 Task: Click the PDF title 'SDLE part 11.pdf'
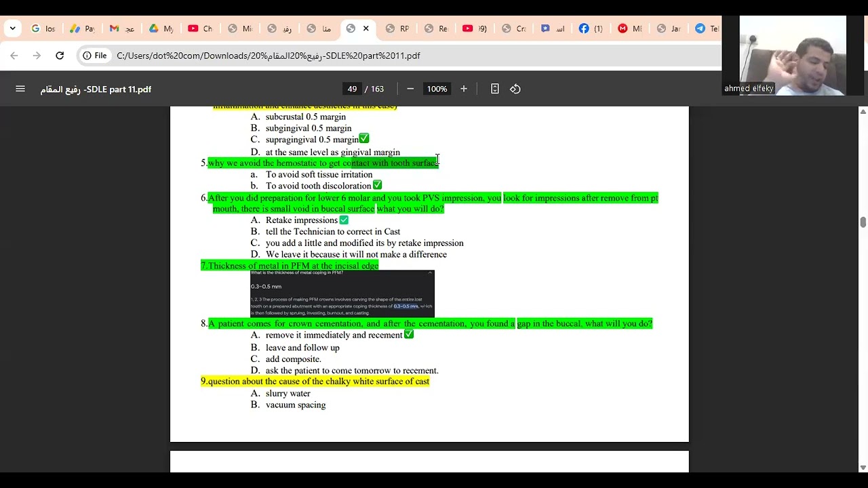click(96, 89)
